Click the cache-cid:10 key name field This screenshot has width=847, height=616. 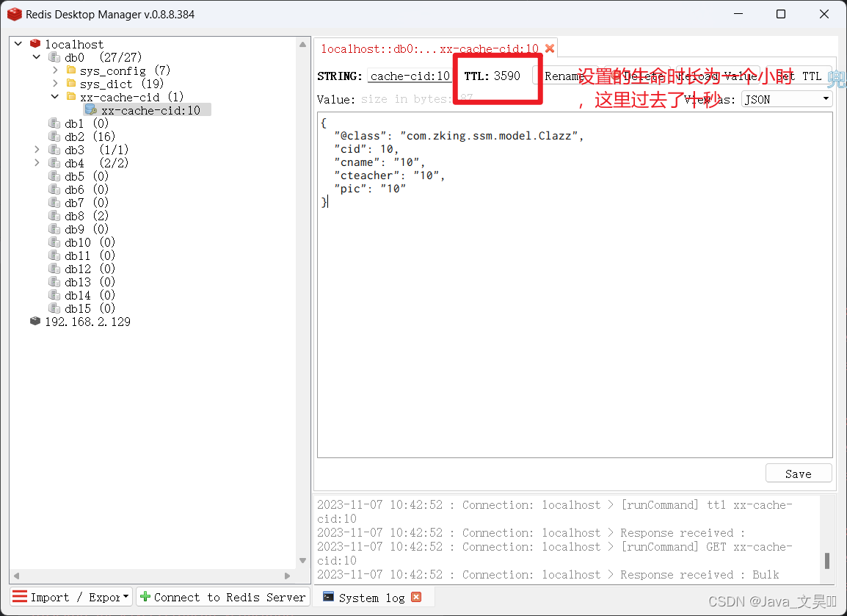(x=410, y=76)
